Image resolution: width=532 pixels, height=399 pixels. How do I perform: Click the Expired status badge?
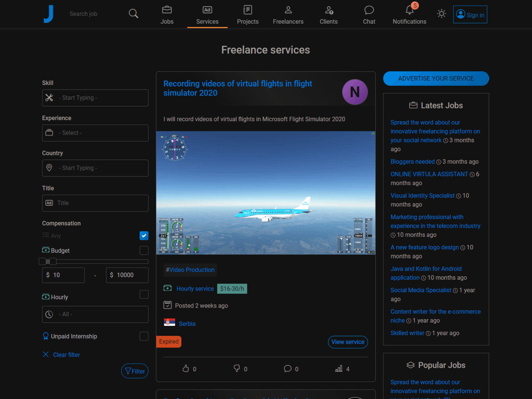(x=169, y=341)
